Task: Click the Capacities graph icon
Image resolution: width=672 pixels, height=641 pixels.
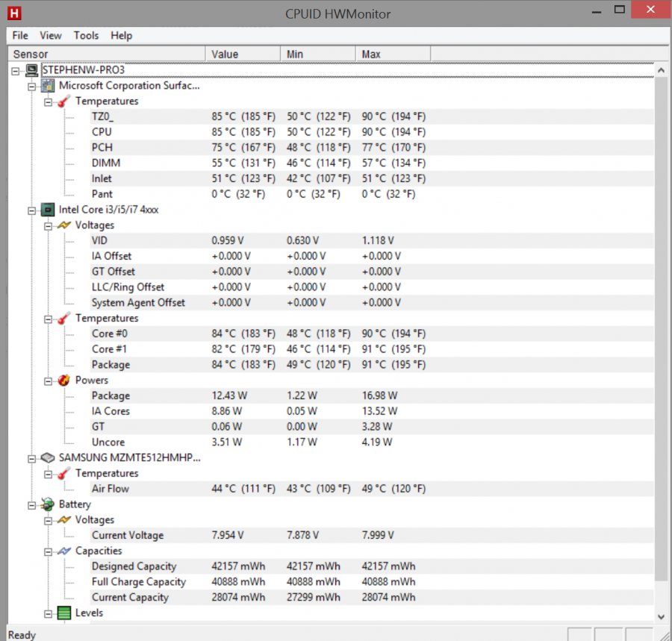Action: point(64,551)
